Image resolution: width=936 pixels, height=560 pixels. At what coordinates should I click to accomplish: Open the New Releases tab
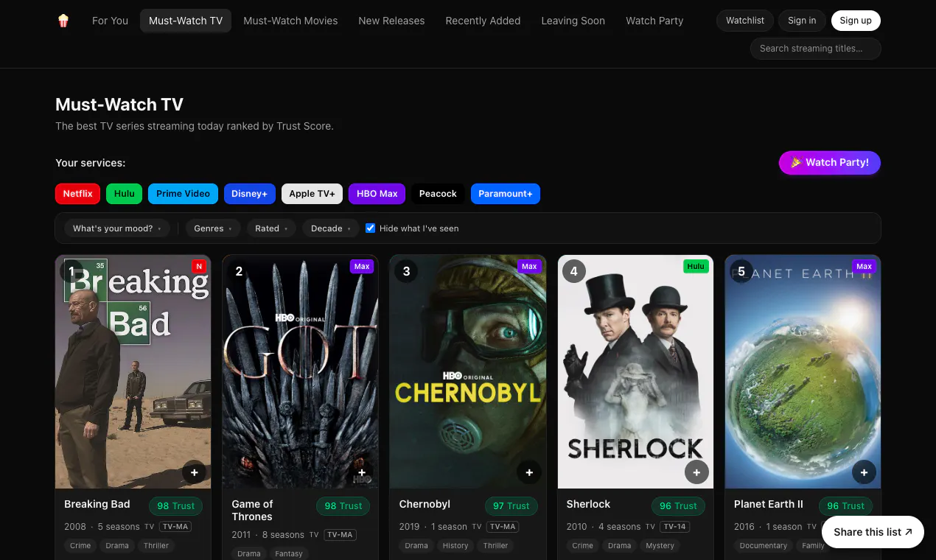tap(391, 21)
